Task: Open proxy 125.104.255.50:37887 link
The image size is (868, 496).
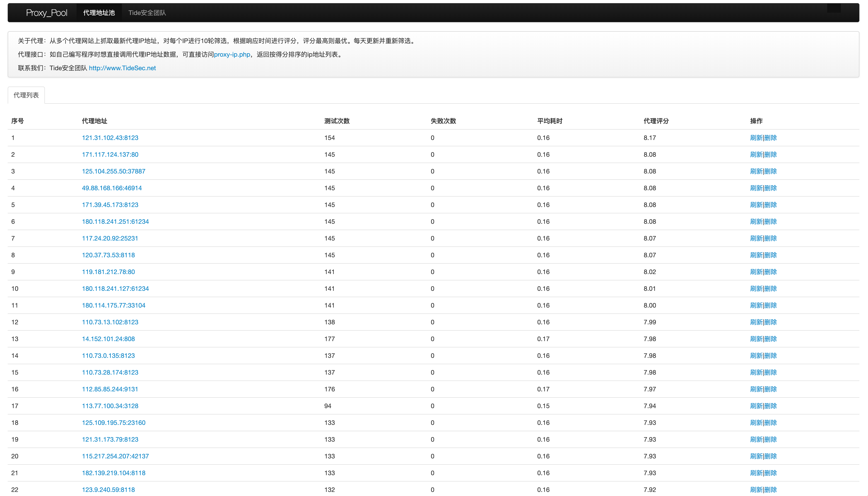Action: 113,171
